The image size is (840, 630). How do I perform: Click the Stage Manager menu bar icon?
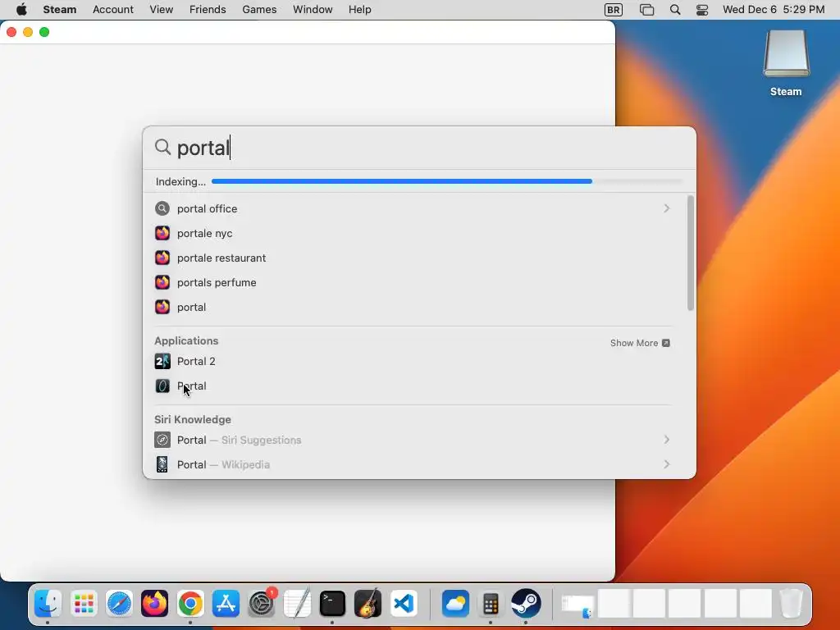pyautogui.click(x=646, y=10)
